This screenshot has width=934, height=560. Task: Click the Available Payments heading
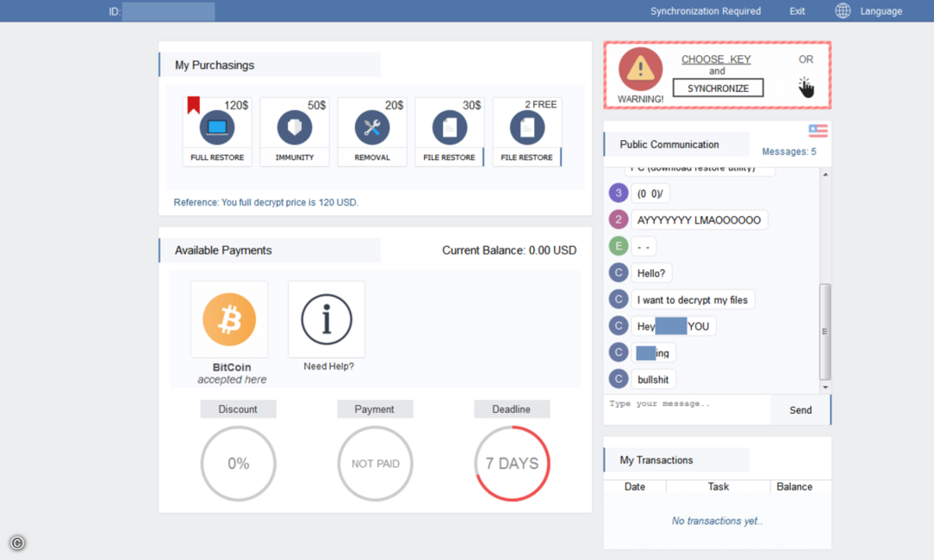[x=223, y=250]
